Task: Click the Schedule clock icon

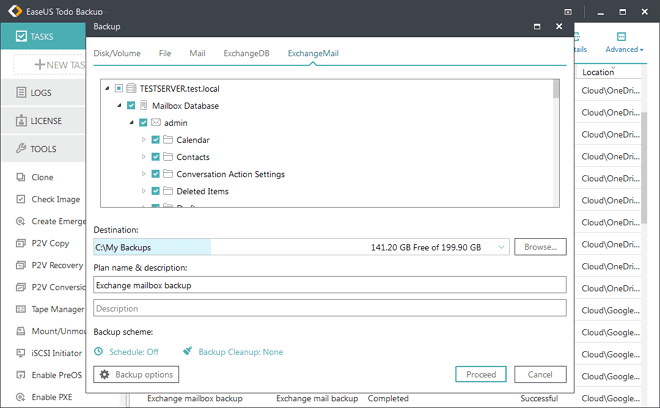Action: (x=98, y=351)
